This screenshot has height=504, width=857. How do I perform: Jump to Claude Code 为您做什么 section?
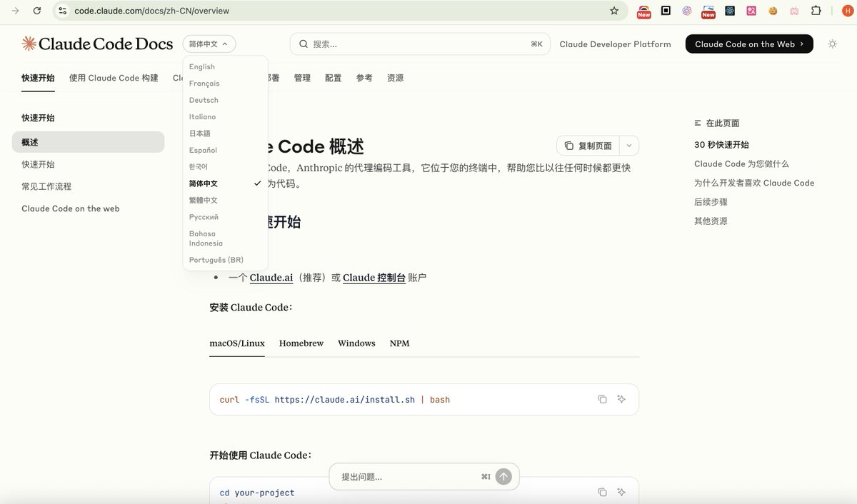pos(741,163)
